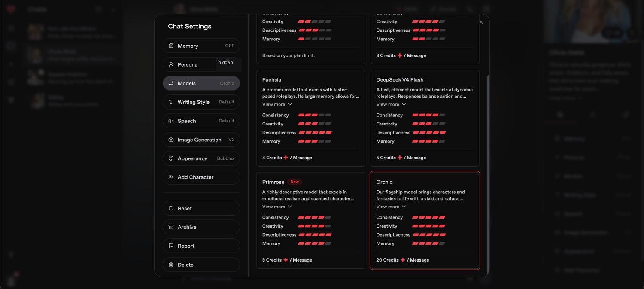Screen dimensions: 644x289
Task: Select the Models settings tab
Action: coord(201,83)
